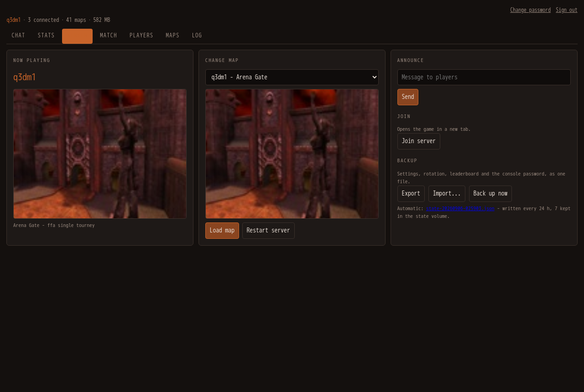Click the '582 MB' status text
The image size is (584, 392).
[x=102, y=20]
